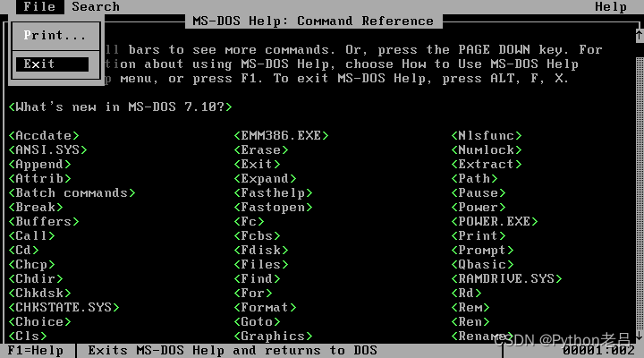Open the Files command topic
This screenshot has width=644, height=358.
(261, 265)
